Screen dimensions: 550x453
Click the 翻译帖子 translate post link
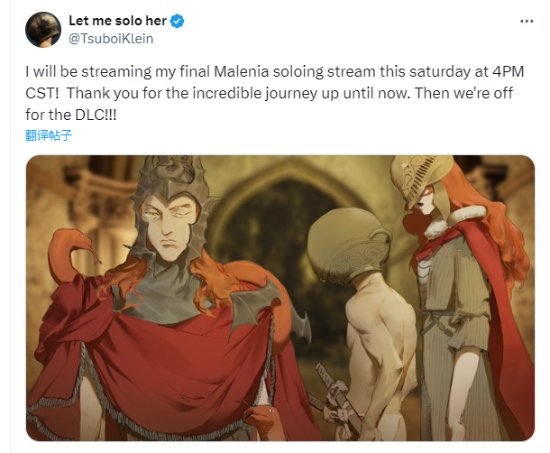click(x=48, y=135)
